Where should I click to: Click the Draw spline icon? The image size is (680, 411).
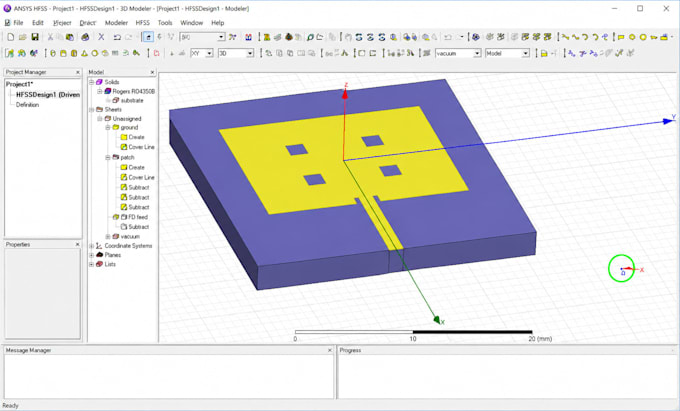click(575, 37)
